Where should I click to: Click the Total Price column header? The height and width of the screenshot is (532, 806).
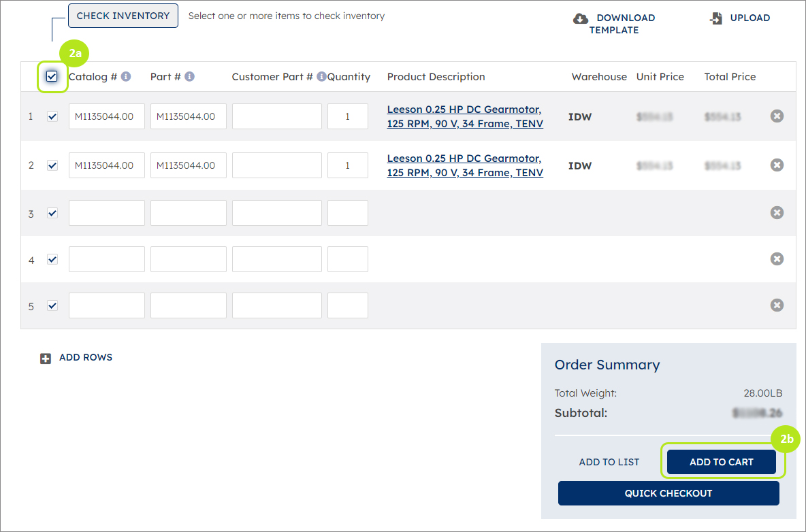point(730,76)
